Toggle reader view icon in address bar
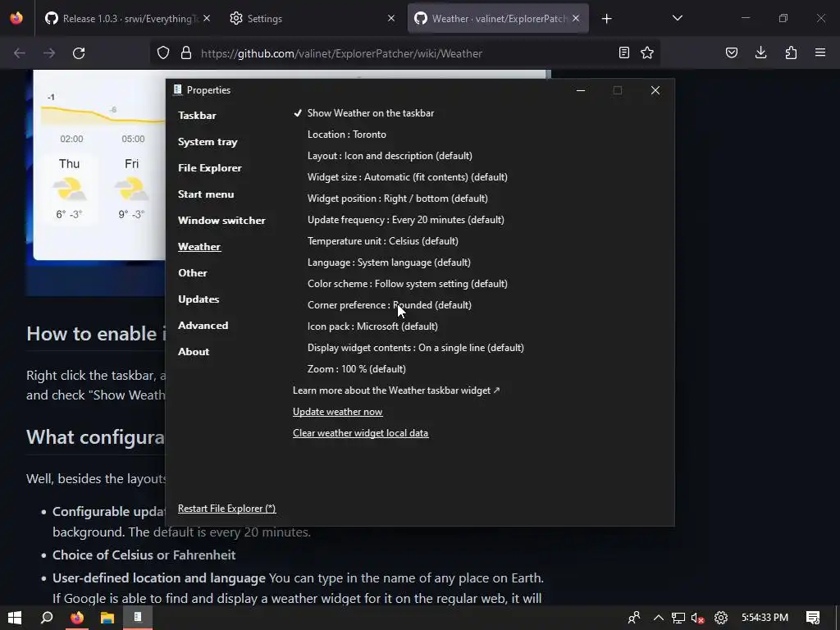The height and width of the screenshot is (630, 840). (x=624, y=52)
